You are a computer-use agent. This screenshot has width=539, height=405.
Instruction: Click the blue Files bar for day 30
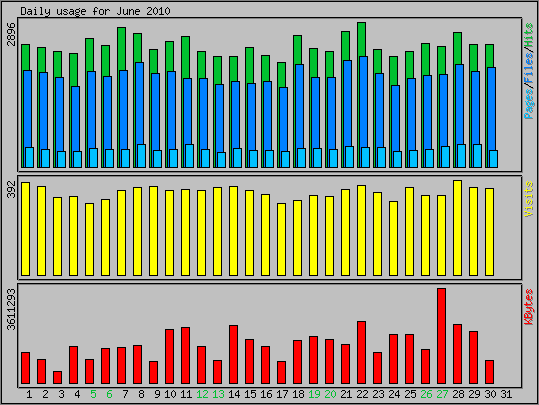(491, 109)
